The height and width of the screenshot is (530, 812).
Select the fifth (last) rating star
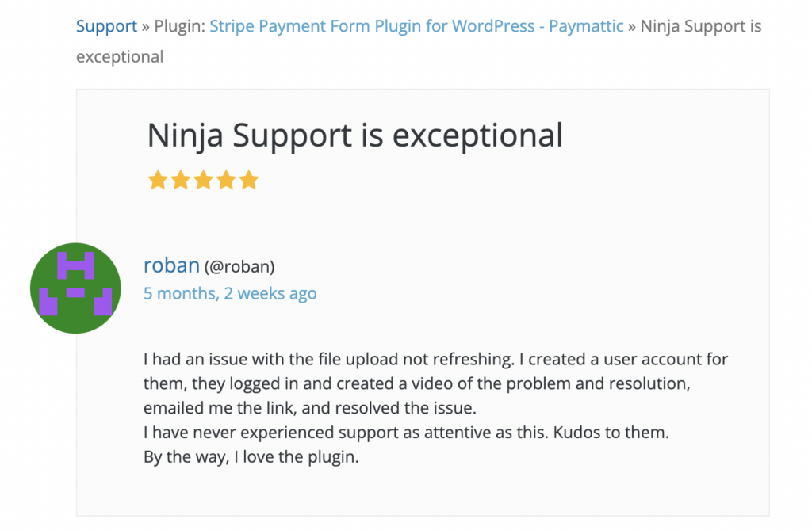click(x=249, y=181)
